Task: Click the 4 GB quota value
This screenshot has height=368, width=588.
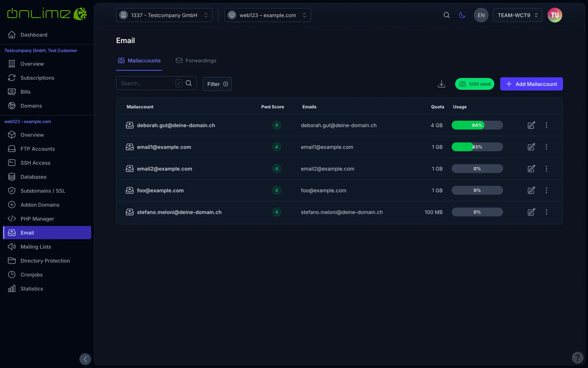Action: pos(437,125)
